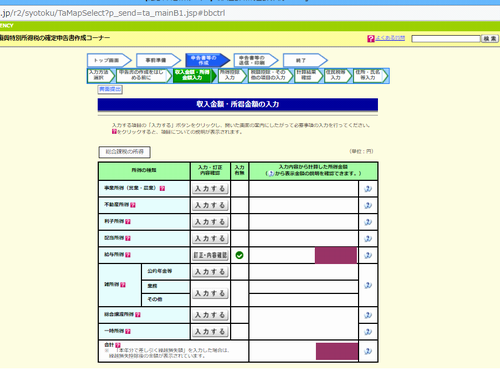Screen dimensions: 500x369
Task: Open 入力方法選択 sub-step
Action: [101, 75]
